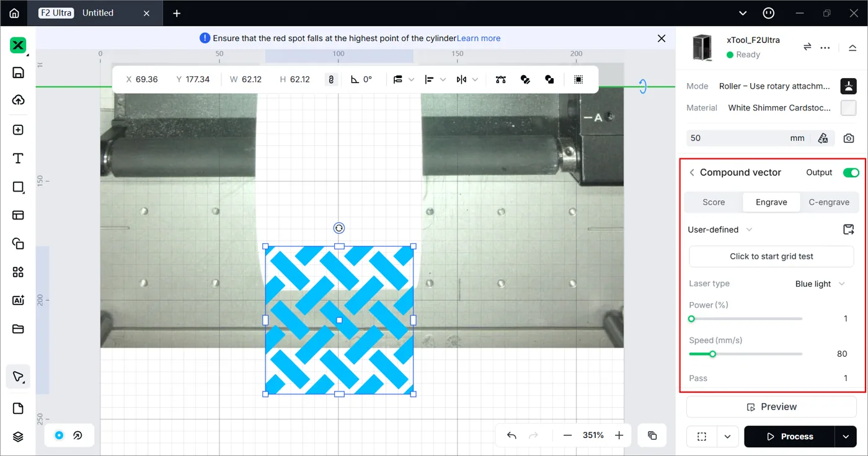Screen dimensions: 868x456
Task: Open the shapes library icon
Action: click(x=18, y=244)
